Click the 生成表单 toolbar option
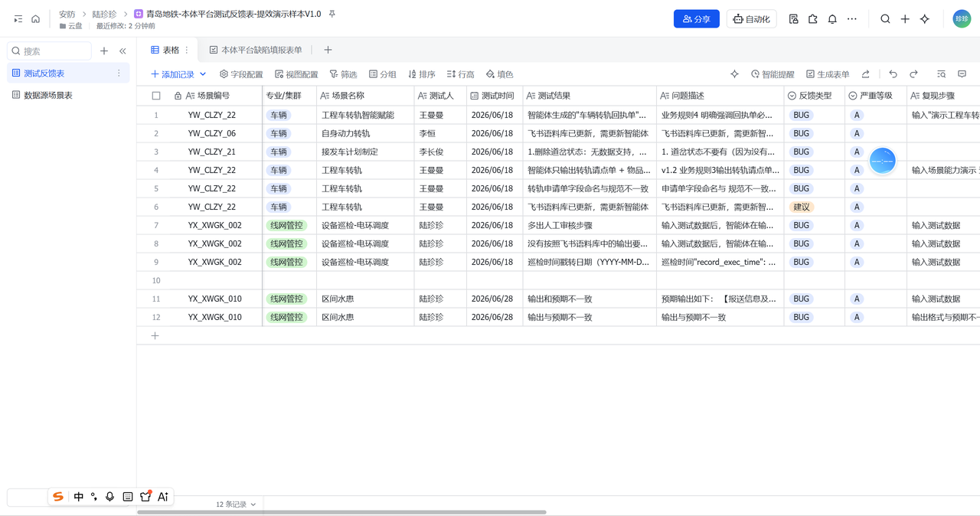This screenshot has height=516, width=980. (x=828, y=74)
